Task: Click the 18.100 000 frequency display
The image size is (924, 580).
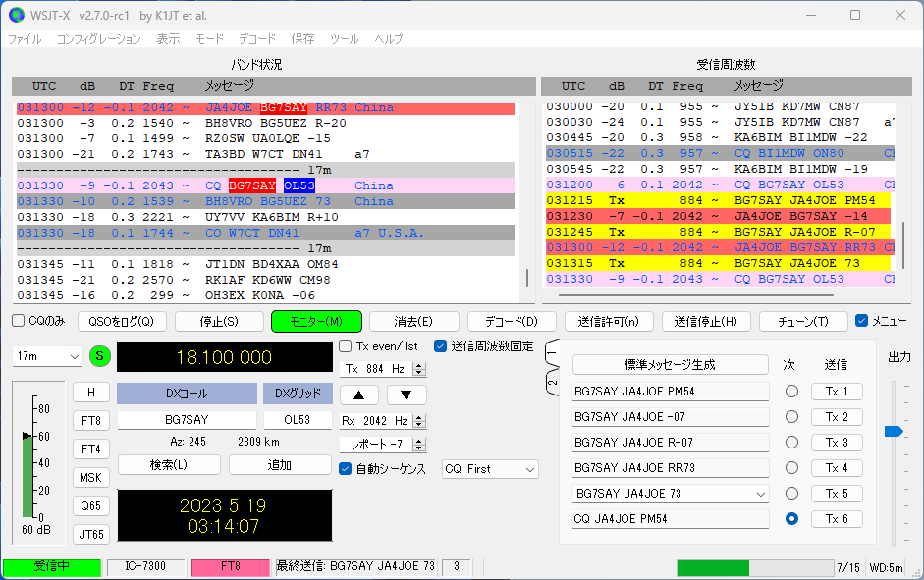Action: point(225,357)
